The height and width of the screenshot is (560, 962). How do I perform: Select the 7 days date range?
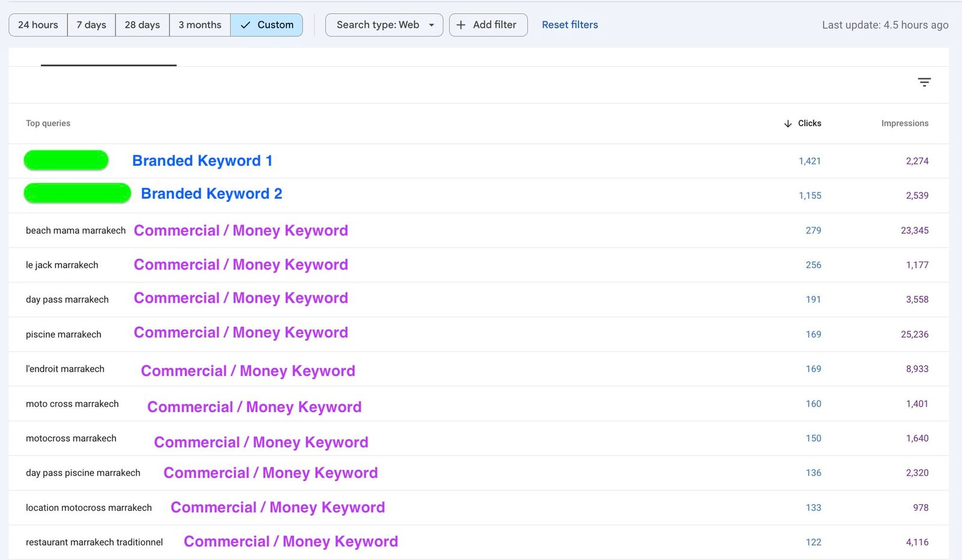pos(91,25)
